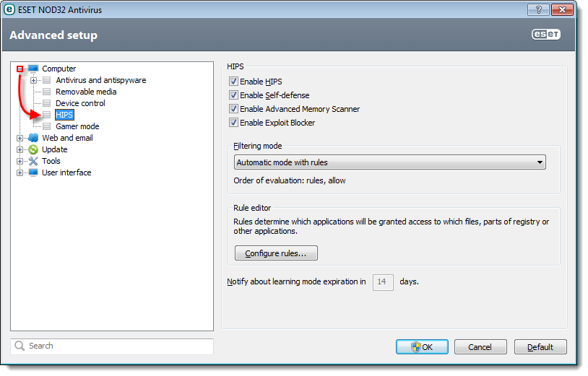Restore settings with Default button

(x=540, y=347)
